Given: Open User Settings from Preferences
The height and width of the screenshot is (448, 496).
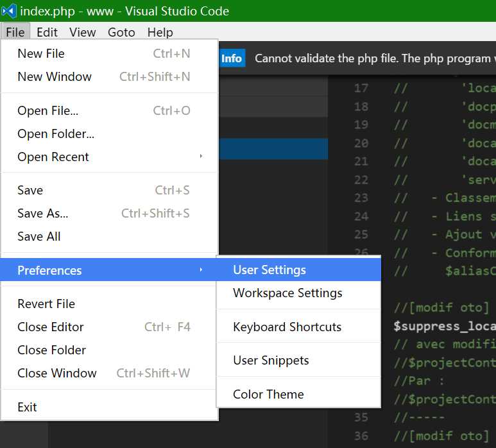Looking at the screenshot, I should tap(298, 270).
